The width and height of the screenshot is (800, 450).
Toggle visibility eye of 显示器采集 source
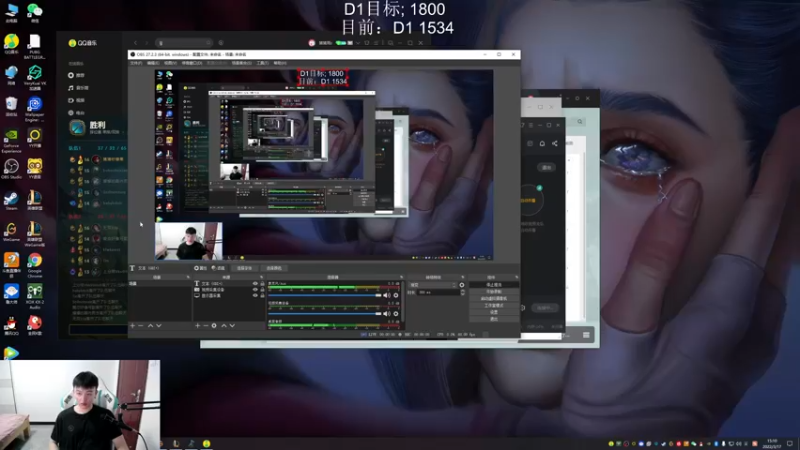coord(255,295)
